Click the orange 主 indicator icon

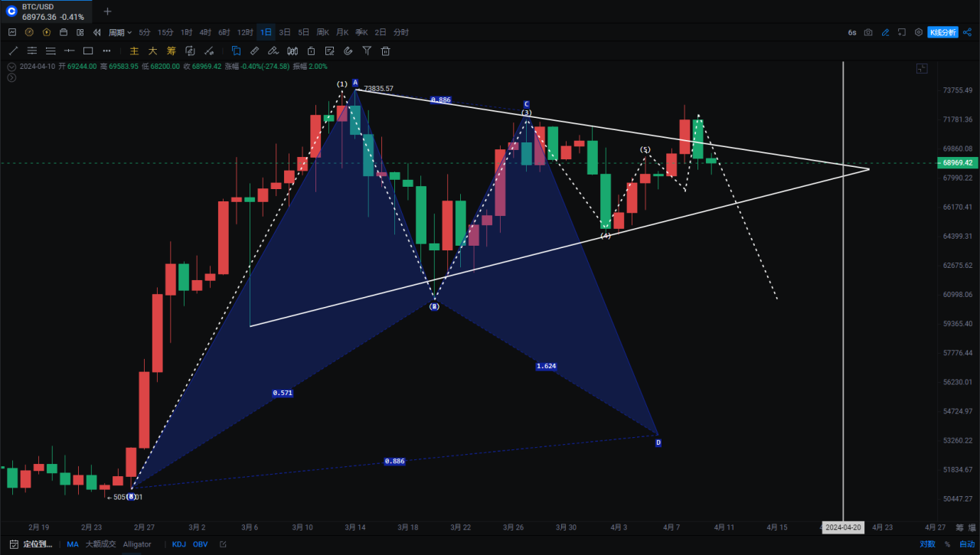tap(134, 51)
